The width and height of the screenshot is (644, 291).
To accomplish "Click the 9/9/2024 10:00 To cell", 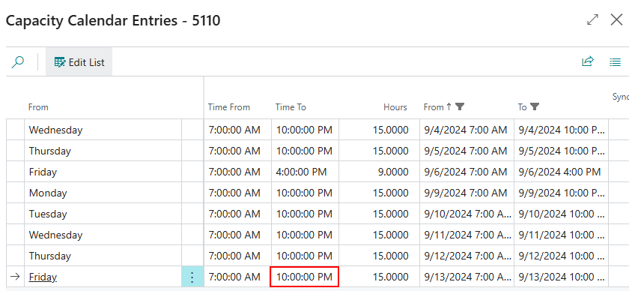I will tap(561, 193).
